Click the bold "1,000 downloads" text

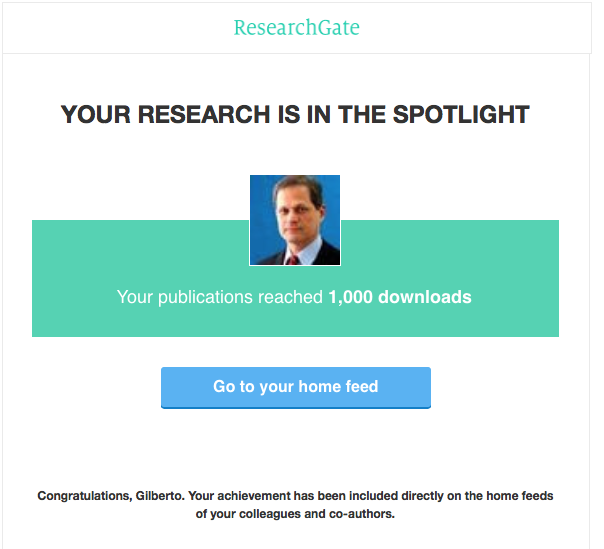click(400, 297)
